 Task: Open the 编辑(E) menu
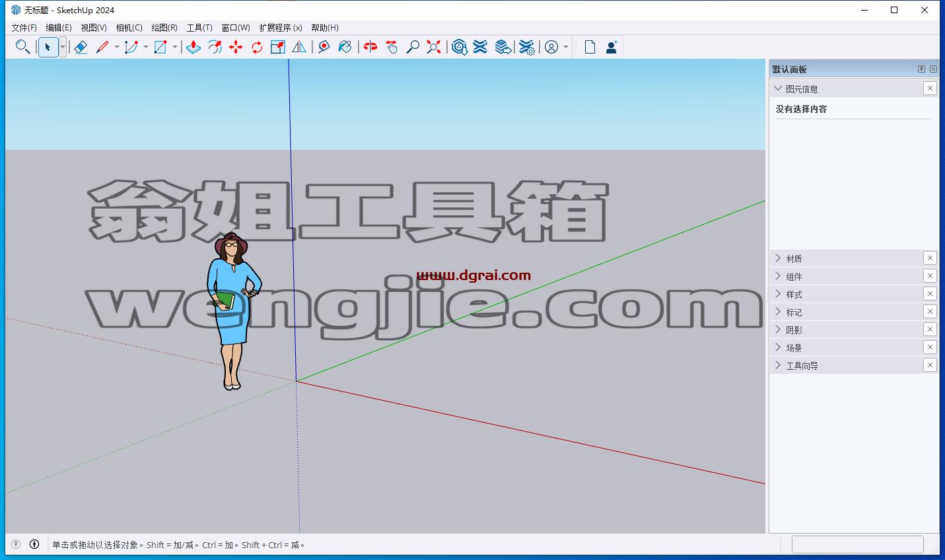[x=59, y=28]
